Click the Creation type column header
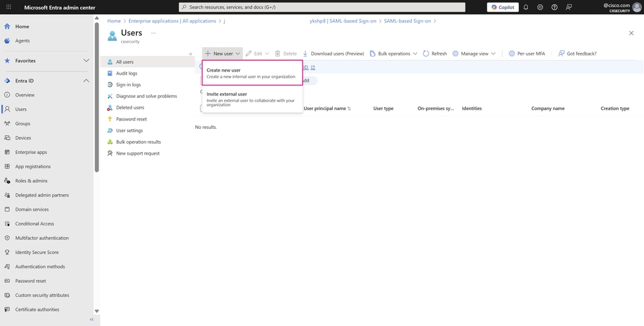This screenshot has width=644, height=326. click(615, 108)
